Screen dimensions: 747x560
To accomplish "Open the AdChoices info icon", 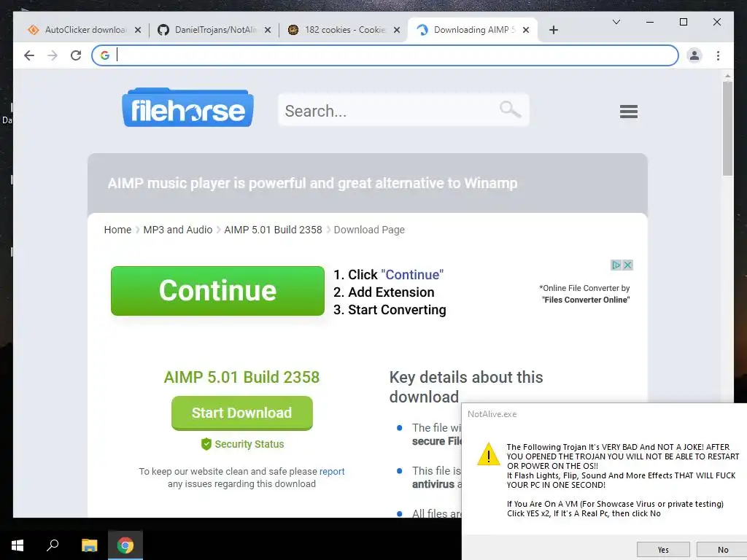I will click(616, 265).
